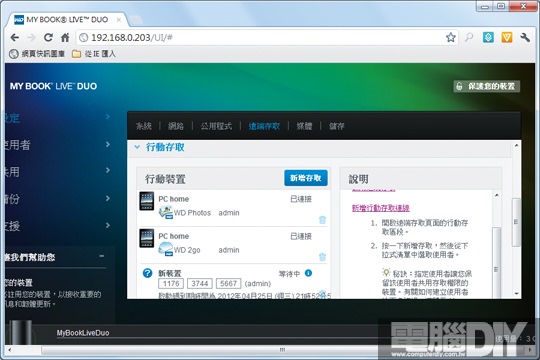Click the MyBookLiveDuo device name
540x360 pixels.
coord(83,333)
